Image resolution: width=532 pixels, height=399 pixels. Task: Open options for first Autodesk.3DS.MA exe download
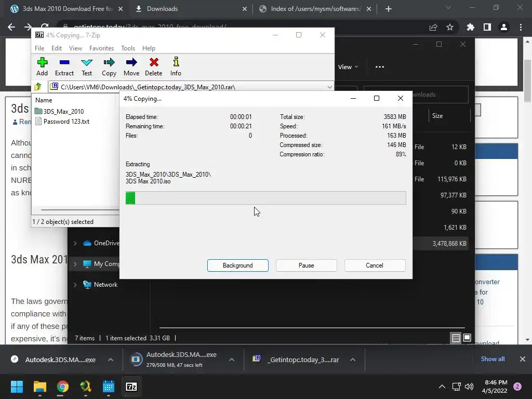pyautogui.click(x=111, y=360)
